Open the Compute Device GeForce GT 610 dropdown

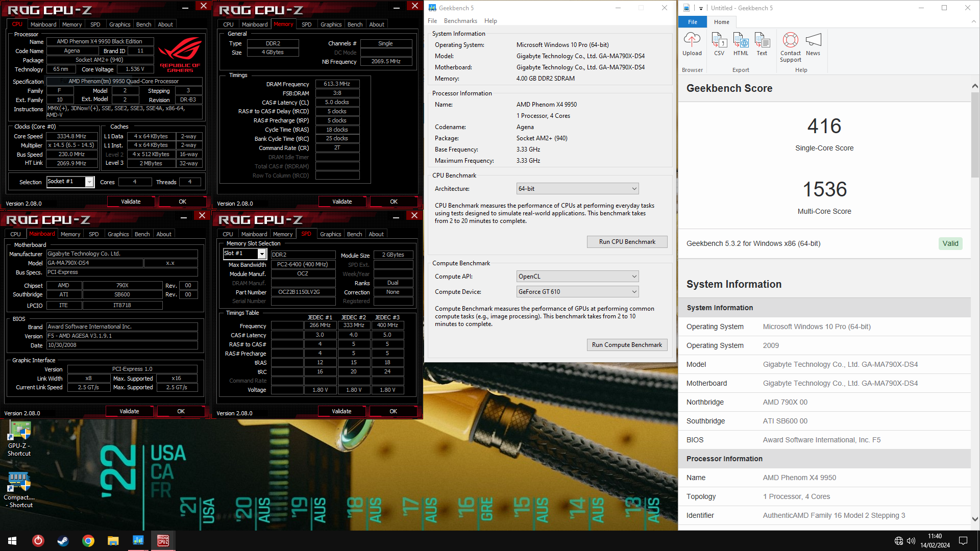(x=577, y=292)
